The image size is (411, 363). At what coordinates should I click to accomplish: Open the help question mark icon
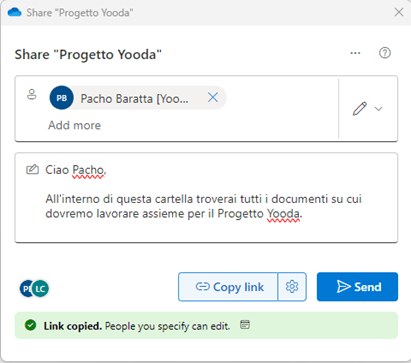coord(385,53)
